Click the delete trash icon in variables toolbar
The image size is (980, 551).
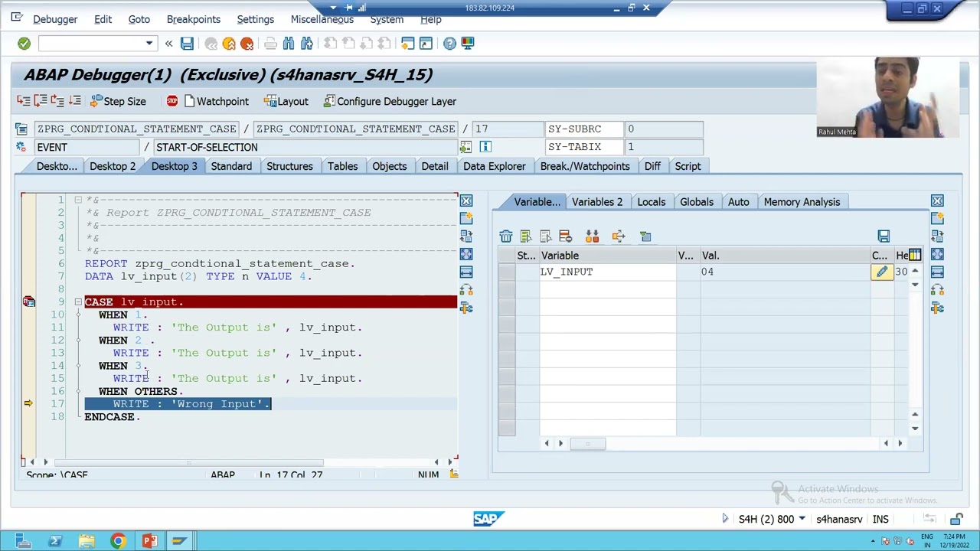tap(506, 236)
